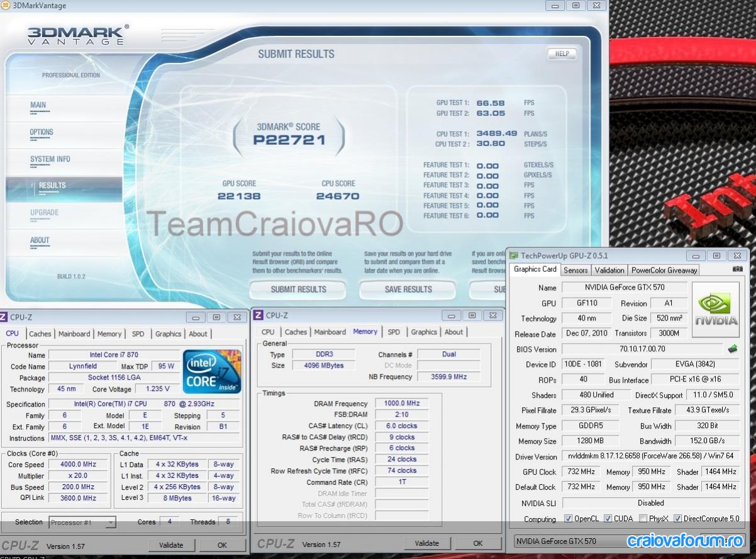Open OPTIONS in the 3DMark Vantage sidebar

tap(42, 132)
